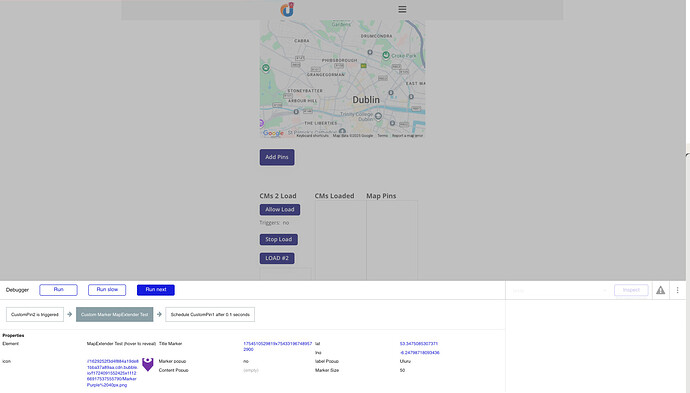Click the lat value 53.3475085307371
Image resolution: width=690 pixels, height=393 pixels.
point(419,344)
